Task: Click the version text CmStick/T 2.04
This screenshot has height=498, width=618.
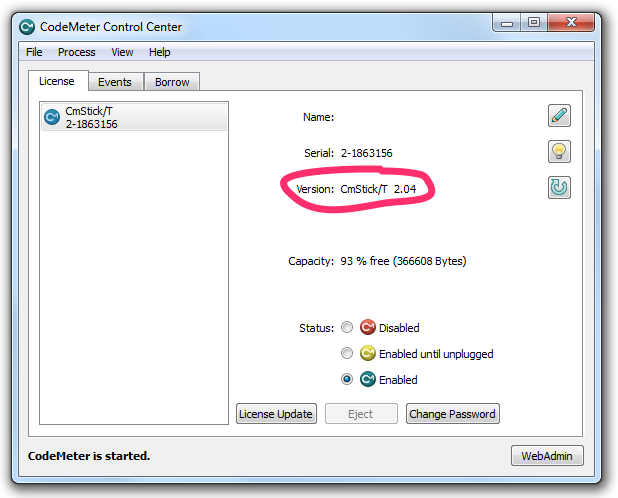Action: tap(378, 189)
